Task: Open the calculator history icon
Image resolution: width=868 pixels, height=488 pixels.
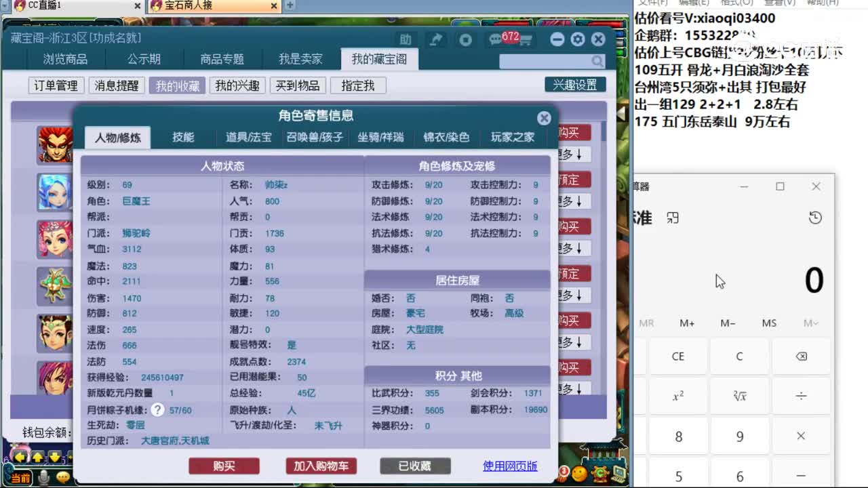Action: click(815, 218)
